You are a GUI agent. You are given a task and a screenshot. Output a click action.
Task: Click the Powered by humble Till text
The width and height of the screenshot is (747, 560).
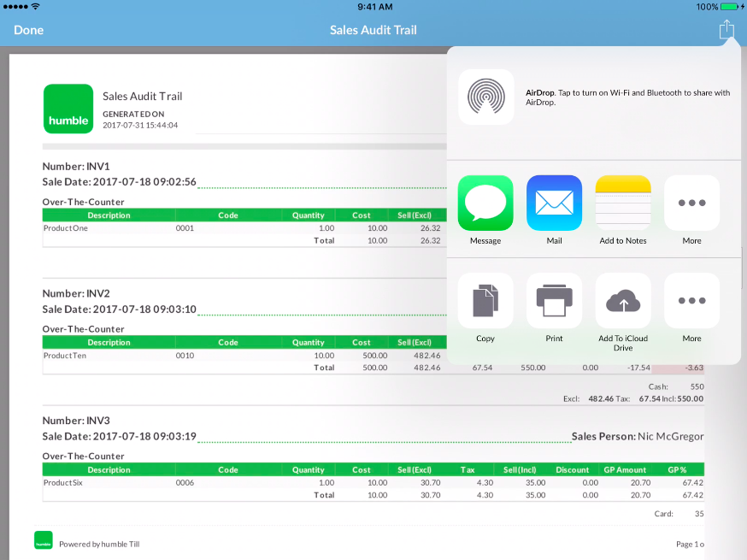99,545
